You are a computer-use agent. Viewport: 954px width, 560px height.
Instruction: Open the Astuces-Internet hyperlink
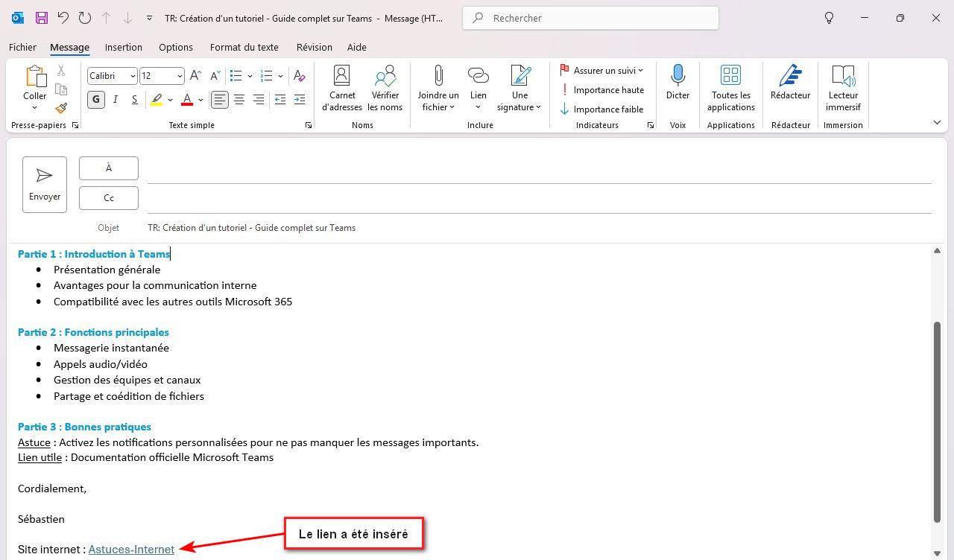point(131,550)
